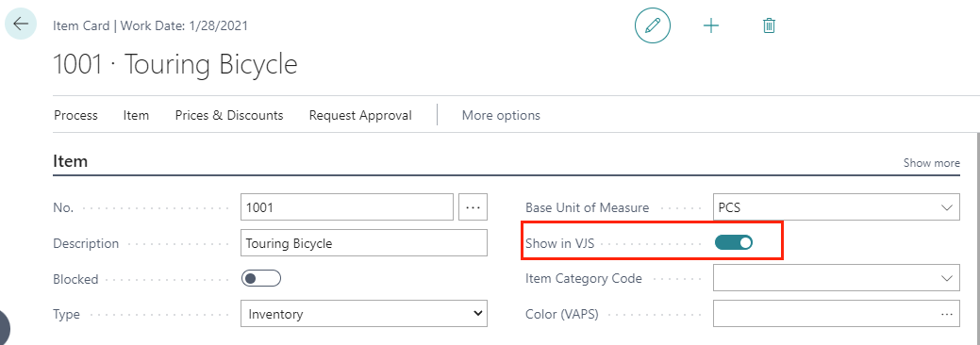This screenshot has width=980, height=345.
Task: Open the Type dropdown showing Inventory
Action: (x=364, y=314)
